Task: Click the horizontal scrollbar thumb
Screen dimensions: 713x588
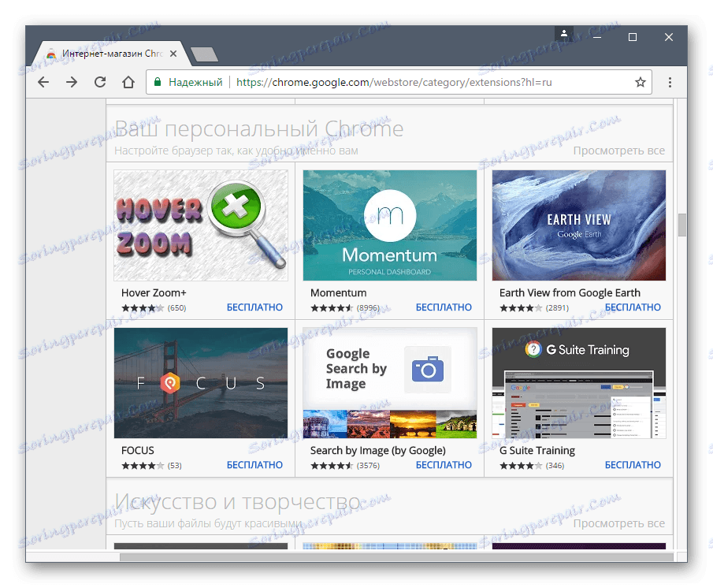Action: pos(396,557)
